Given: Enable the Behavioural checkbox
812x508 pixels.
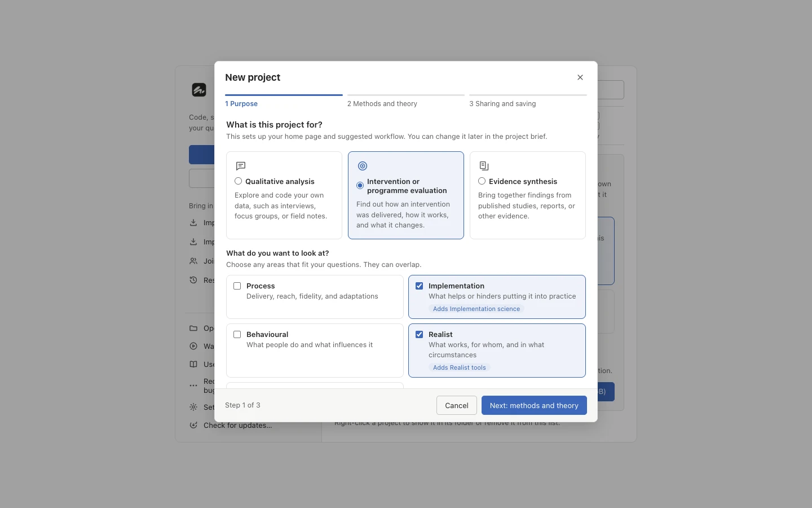Looking at the screenshot, I should click(x=237, y=335).
